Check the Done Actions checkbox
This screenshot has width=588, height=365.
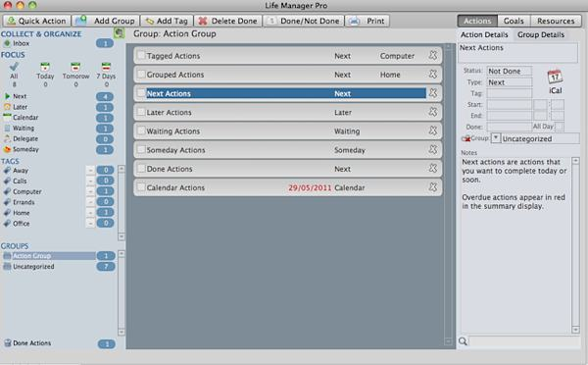(141, 168)
